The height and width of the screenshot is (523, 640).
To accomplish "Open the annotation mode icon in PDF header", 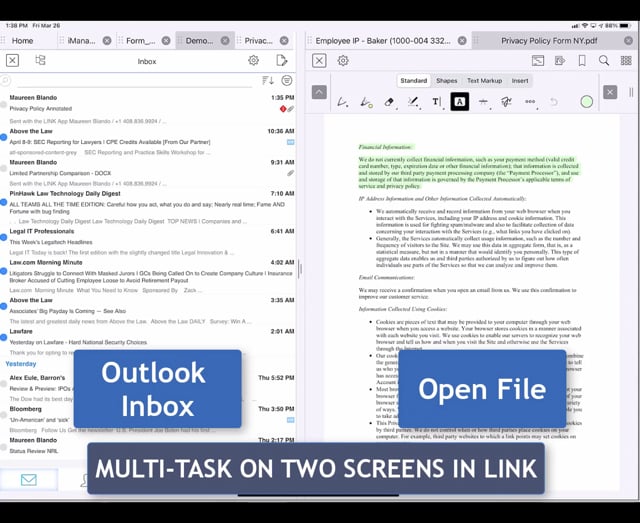I will click(x=538, y=61).
